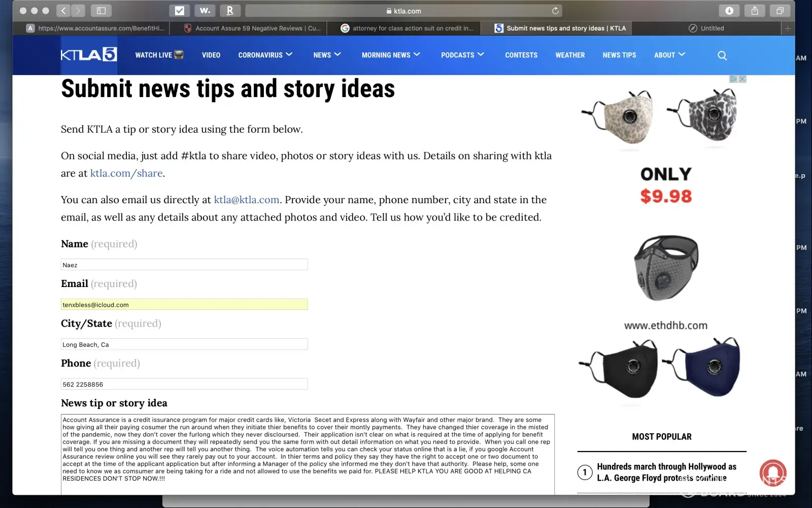Viewport: 812px width, 508px height.
Task: Expand the Podcasts dropdown menu
Action: coord(462,55)
